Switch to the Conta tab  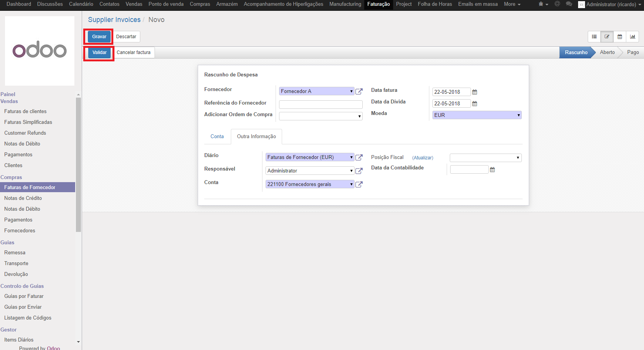(x=217, y=137)
